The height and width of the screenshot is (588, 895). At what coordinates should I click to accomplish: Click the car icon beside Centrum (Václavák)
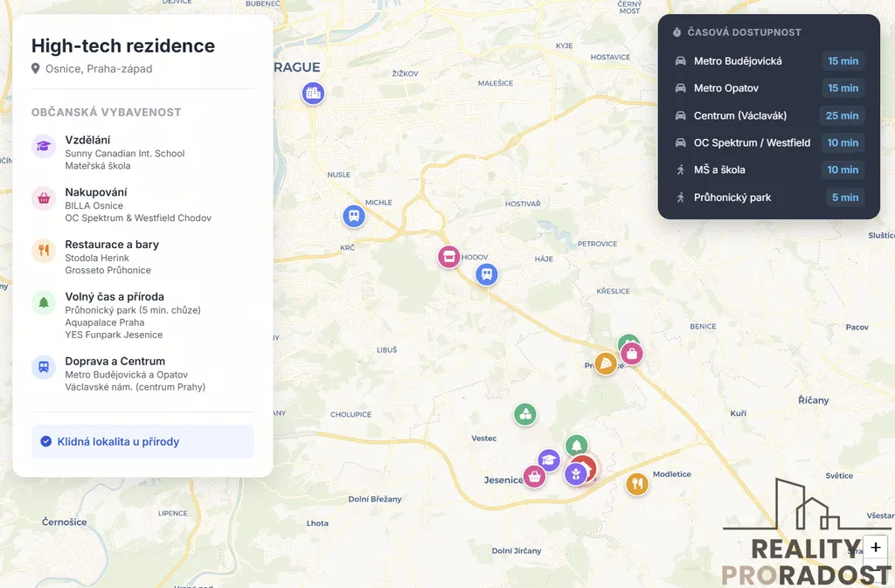pos(680,115)
